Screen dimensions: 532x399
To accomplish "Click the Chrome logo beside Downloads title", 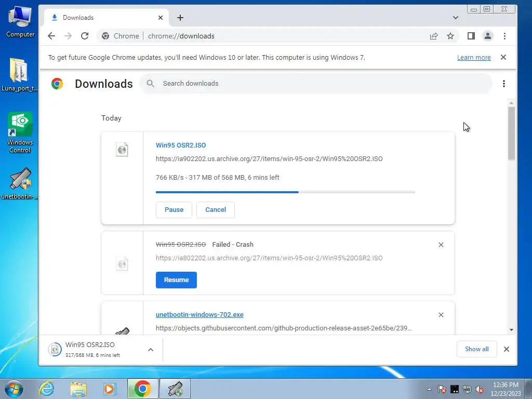I will click(57, 84).
